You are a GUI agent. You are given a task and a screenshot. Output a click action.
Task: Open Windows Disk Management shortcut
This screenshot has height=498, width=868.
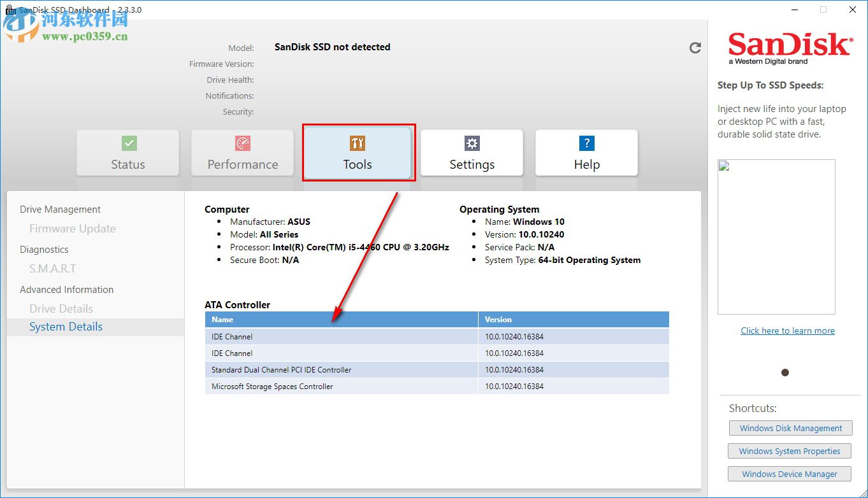tap(790, 429)
